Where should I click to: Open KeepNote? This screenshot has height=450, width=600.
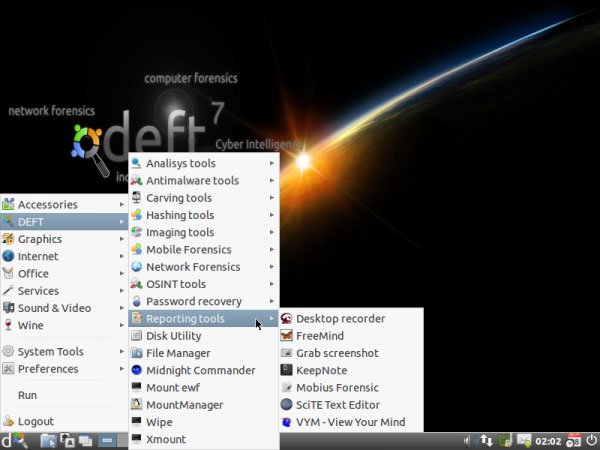click(351, 370)
